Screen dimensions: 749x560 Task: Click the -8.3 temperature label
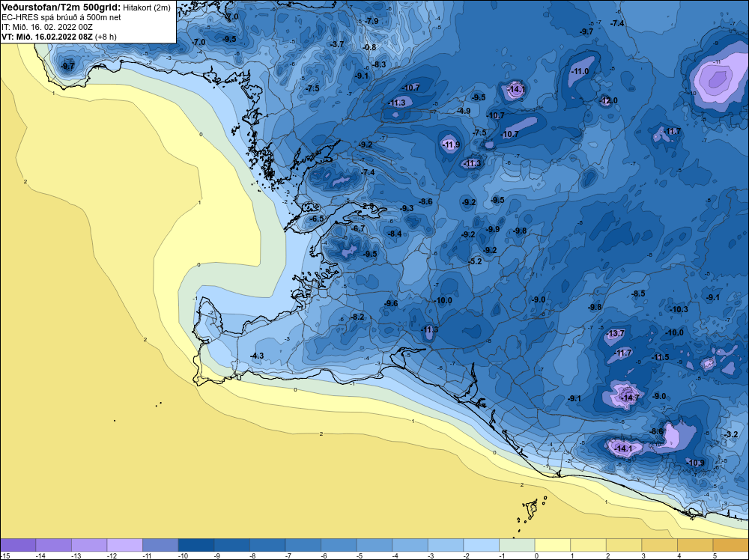(379, 64)
